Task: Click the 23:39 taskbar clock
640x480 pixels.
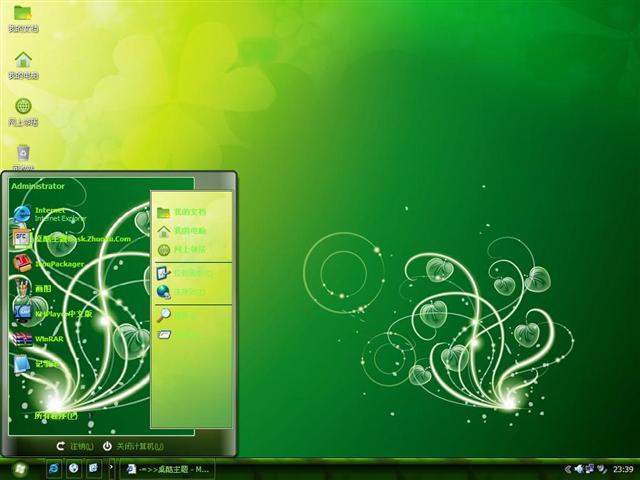Action: tap(623, 469)
